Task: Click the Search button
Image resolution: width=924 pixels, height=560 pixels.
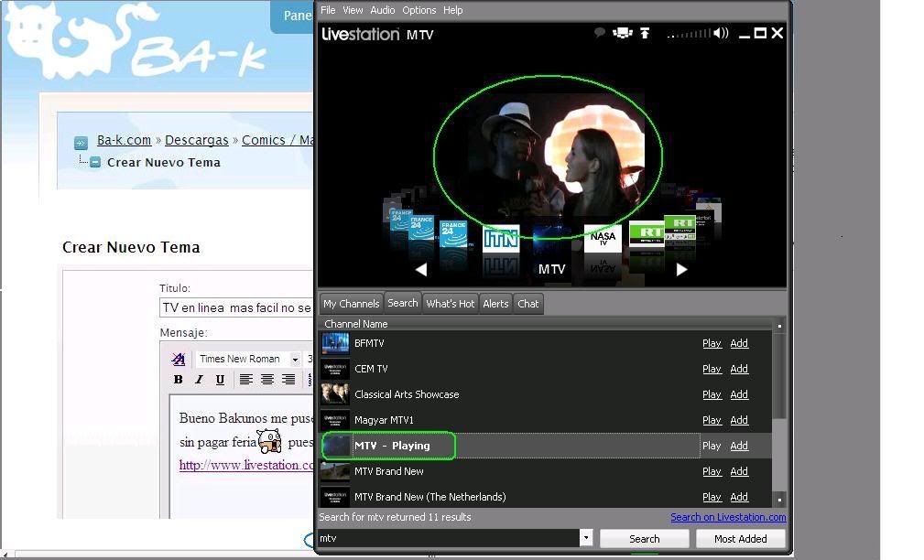Action: (x=645, y=539)
